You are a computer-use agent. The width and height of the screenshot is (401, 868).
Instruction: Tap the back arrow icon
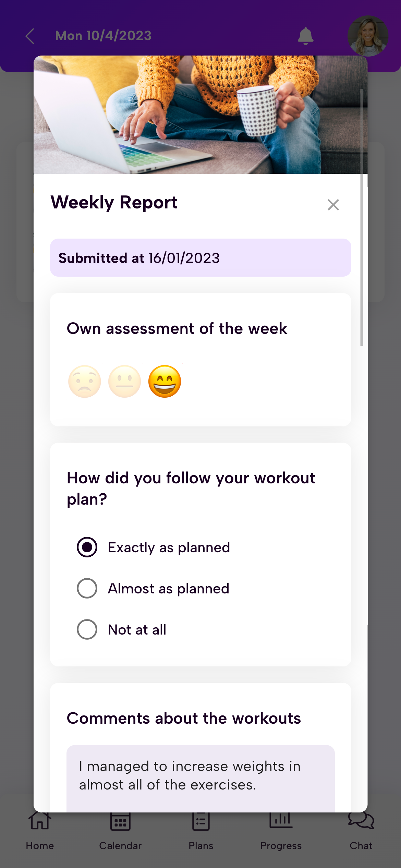[x=30, y=36]
